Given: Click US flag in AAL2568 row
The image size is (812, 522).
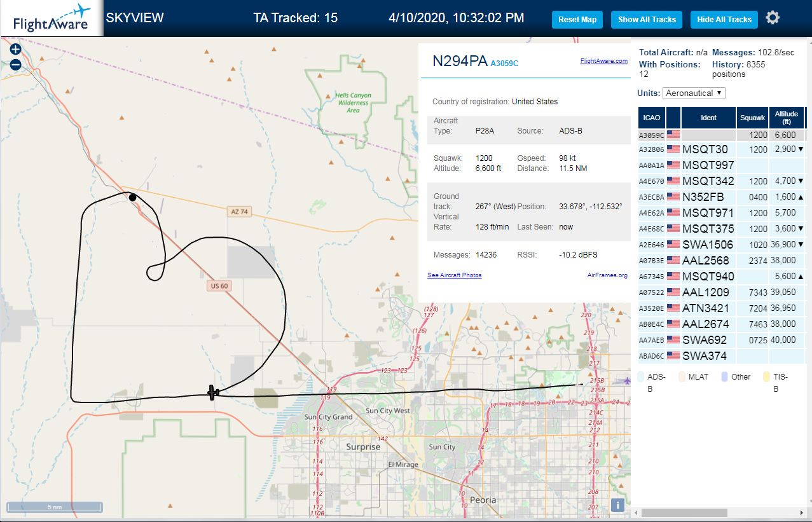Looking at the screenshot, I should tap(673, 261).
